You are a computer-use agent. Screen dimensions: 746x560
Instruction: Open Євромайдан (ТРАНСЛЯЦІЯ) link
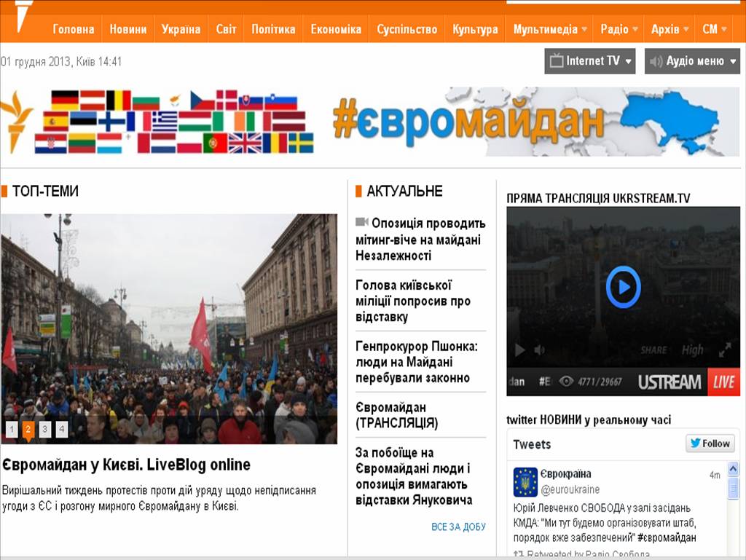[x=397, y=415]
